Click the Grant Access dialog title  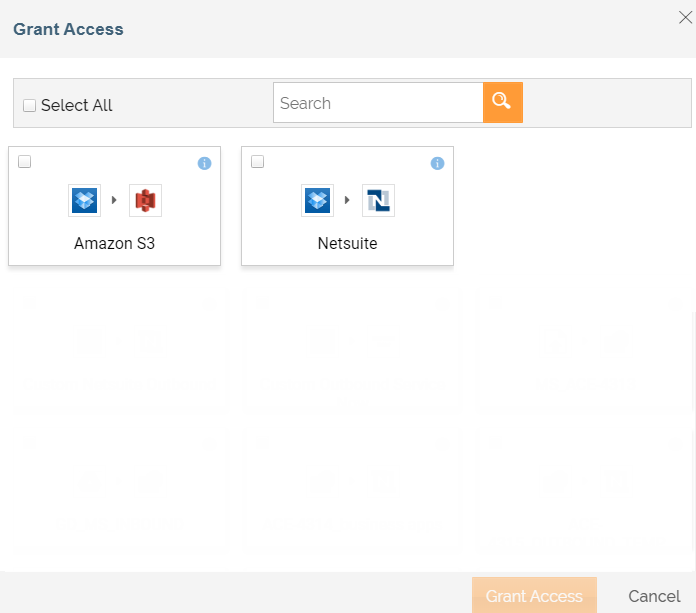68,29
